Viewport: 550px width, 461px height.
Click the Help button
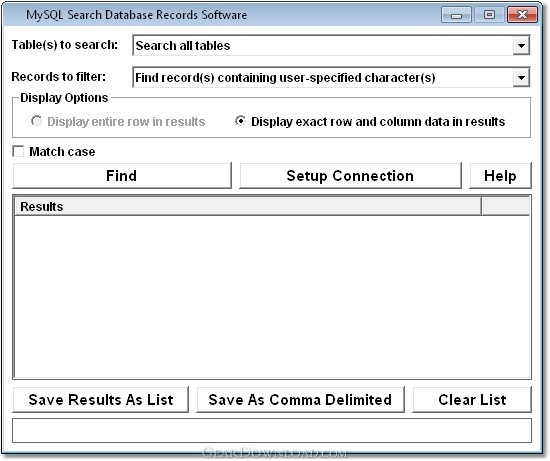[500, 175]
